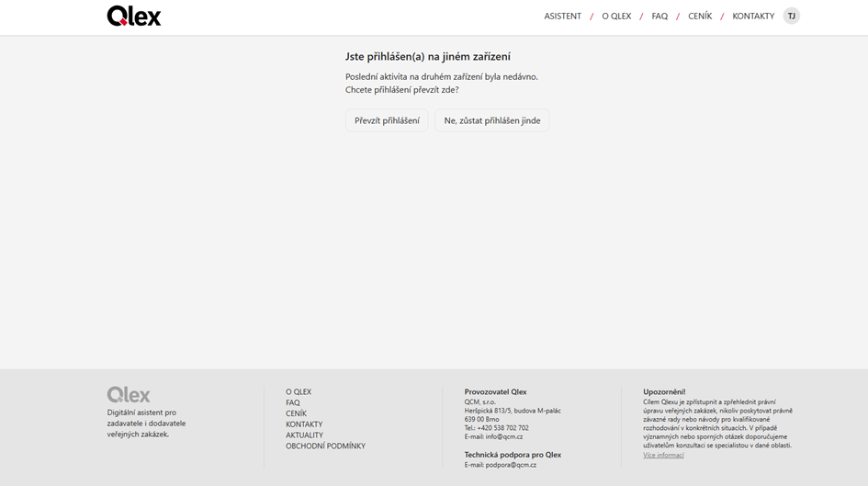The image size is (868, 486).
Task: Open KONTAKTY in the header menu
Action: tap(753, 17)
